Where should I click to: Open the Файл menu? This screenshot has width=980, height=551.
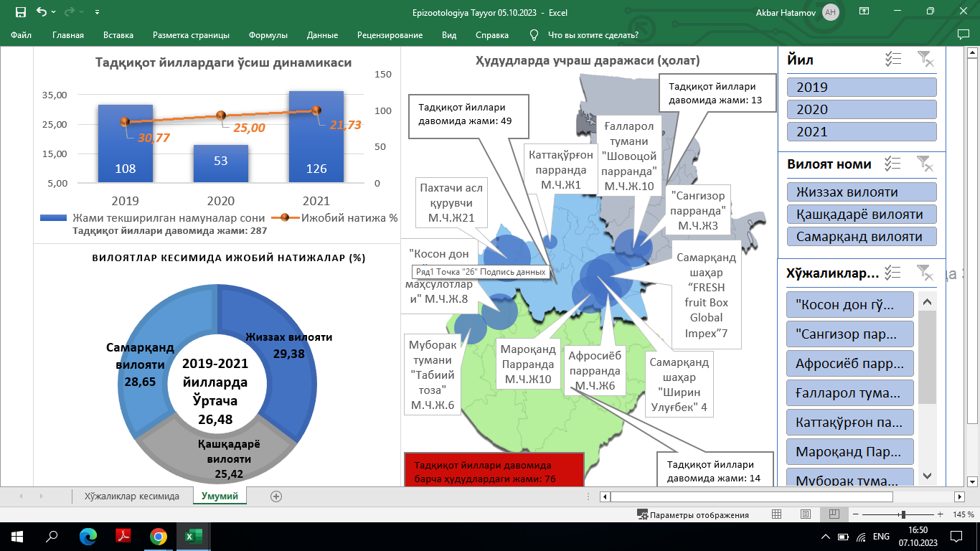click(x=21, y=34)
